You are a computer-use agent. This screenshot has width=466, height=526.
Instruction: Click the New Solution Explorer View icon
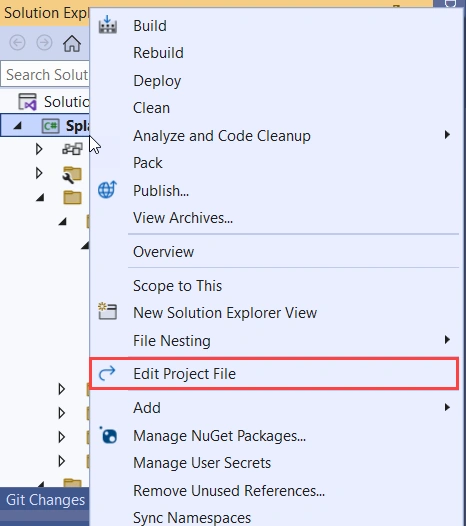point(107,311)
